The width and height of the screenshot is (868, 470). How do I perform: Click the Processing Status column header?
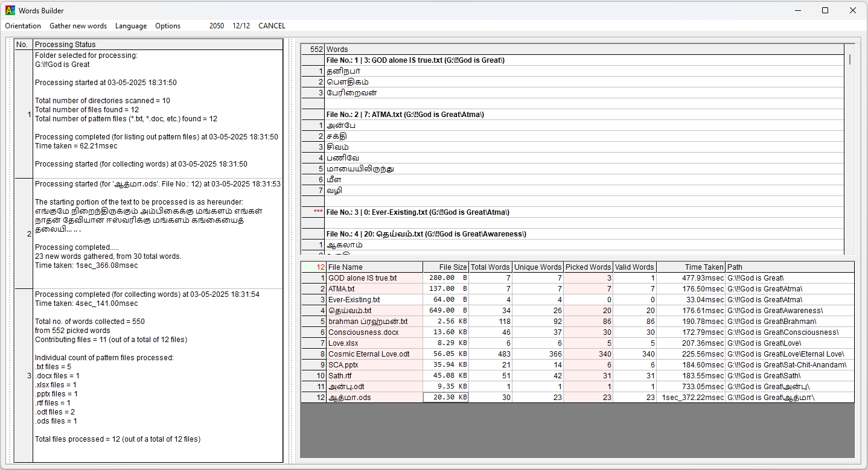click(158, 45)
